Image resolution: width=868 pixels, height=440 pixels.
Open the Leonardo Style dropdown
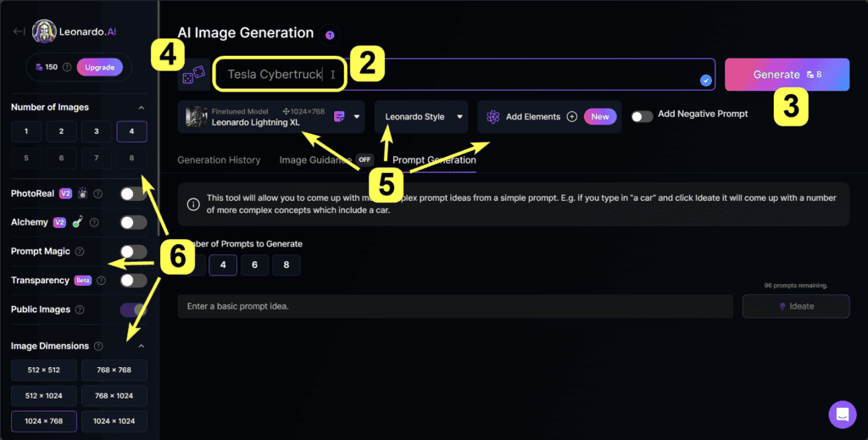[x=421, y=117]
